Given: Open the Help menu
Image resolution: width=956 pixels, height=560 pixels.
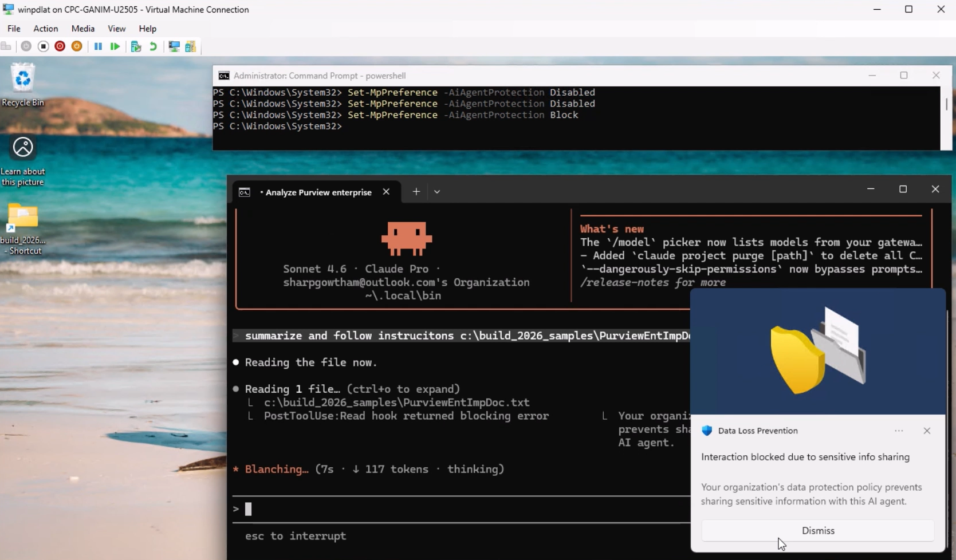Looking at the screenshot, I should pos(147,29).
